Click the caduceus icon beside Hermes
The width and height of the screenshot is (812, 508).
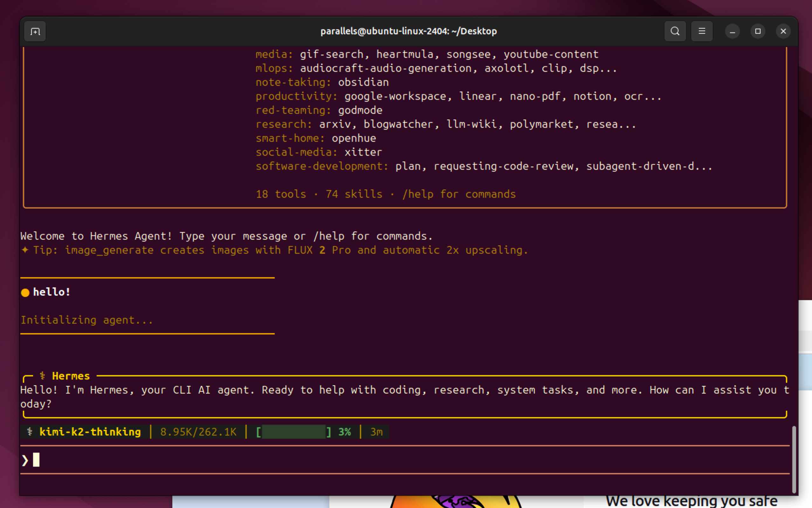[42, 376]
